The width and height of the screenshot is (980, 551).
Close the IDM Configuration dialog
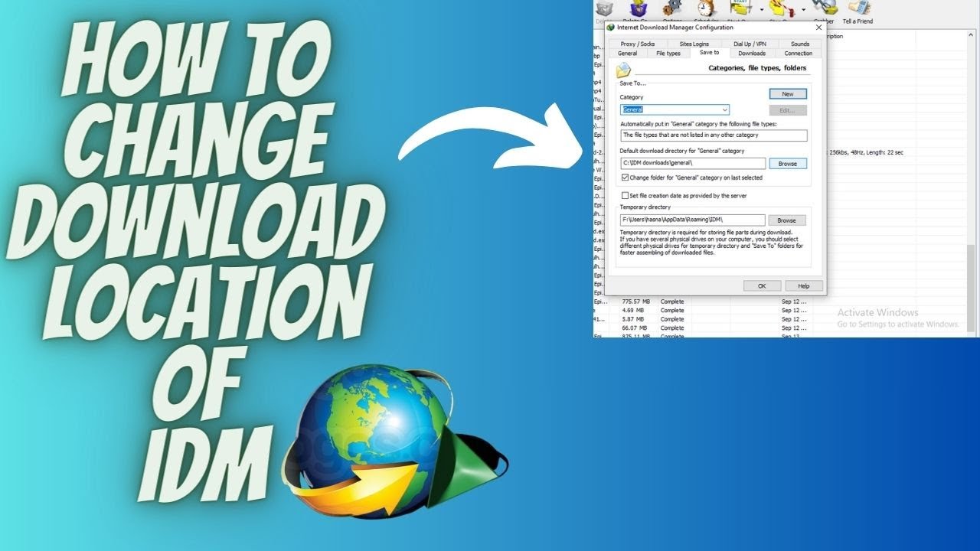click(818, 28)
